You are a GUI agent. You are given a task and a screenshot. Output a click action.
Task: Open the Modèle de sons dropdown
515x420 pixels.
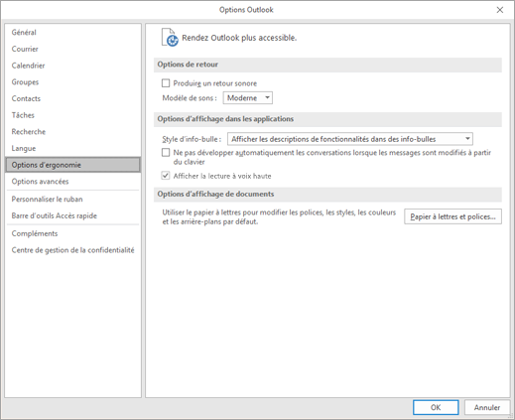click(248, 98)
